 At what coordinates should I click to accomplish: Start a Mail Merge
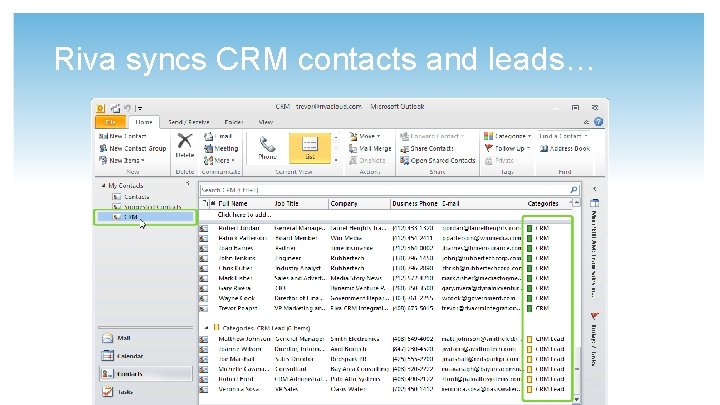pos(370,148)
